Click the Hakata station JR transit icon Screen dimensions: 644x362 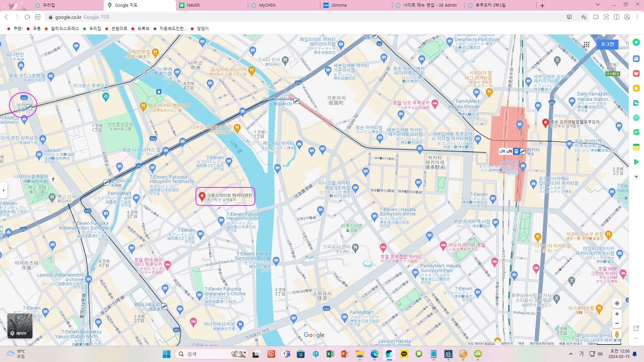tap(502, 152)
